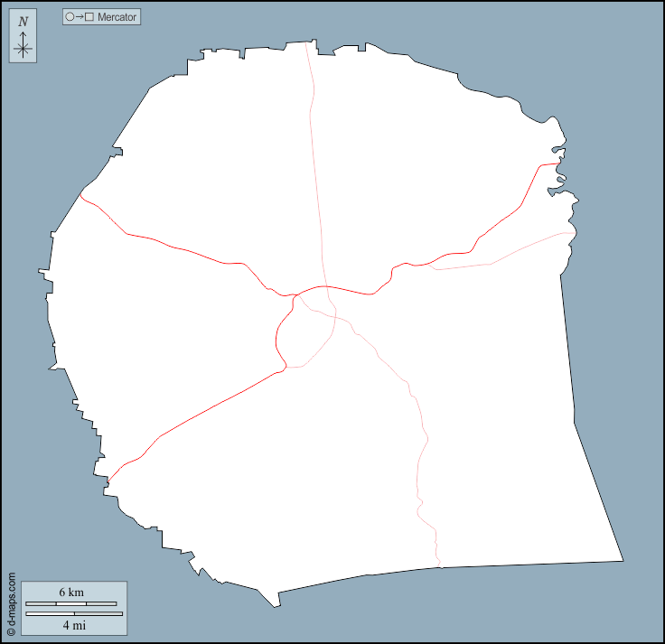Click the 6 km scale label
The height and width of the screenshot is (644, 665).
coord(71,592)
